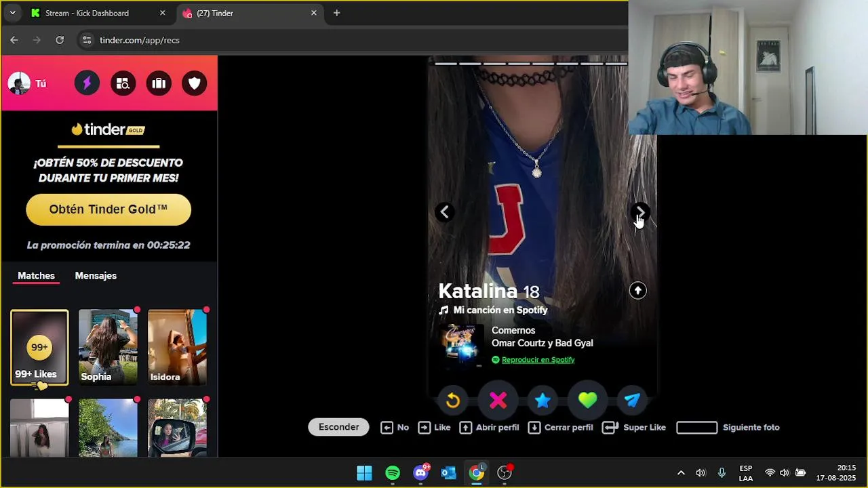Image resolution: width=868 pixels, height=488 pixels.
Task: Reload the Tinder page
Action: (x=60, y=40)
